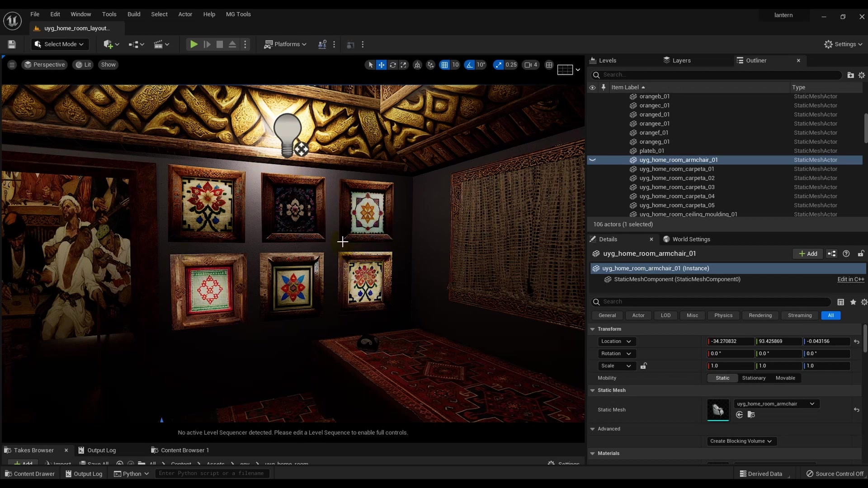868x488 pixels.
Task: Activate the Select objects tool
Action: [x=371, y=65]
